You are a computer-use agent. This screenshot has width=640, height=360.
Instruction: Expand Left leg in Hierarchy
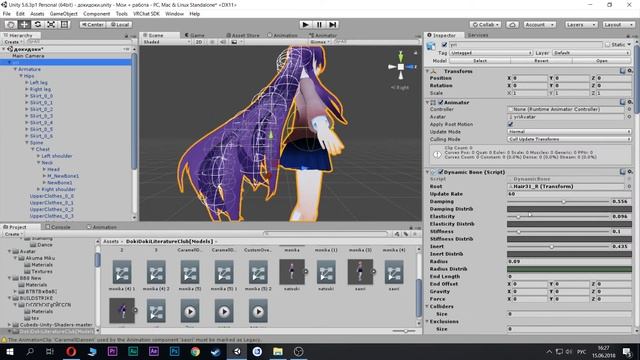point(27,82)
